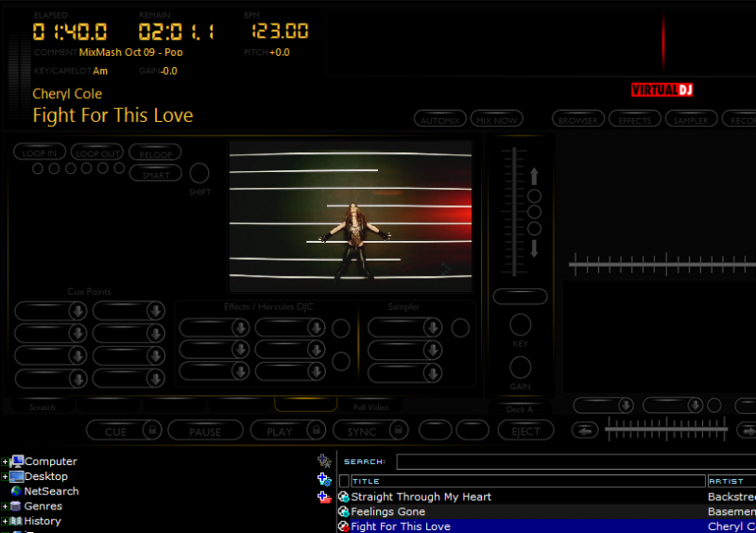Toggle the lock icon on the SYNC button
Screen dimensions: 756x533
click(x=399, y=429)
